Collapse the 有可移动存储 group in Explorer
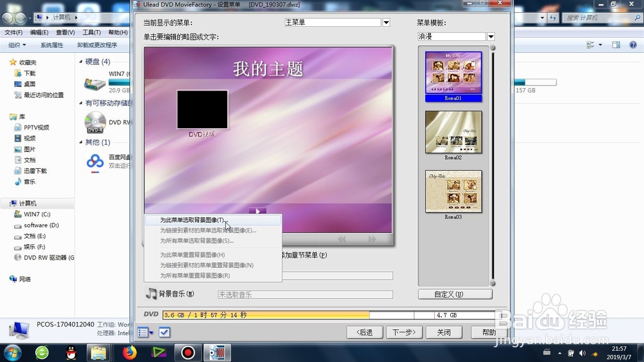Screen dimensions: 644x362 point(81,103)
